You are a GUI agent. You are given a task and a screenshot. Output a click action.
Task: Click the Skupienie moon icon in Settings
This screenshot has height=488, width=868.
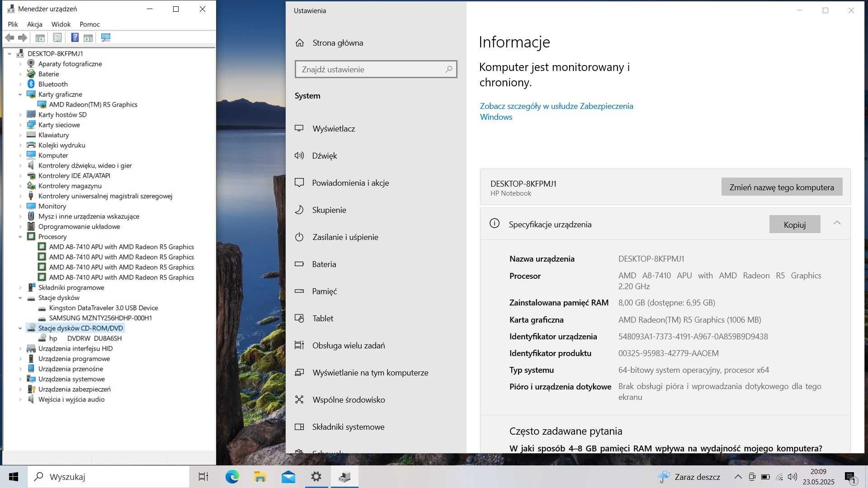299,210
